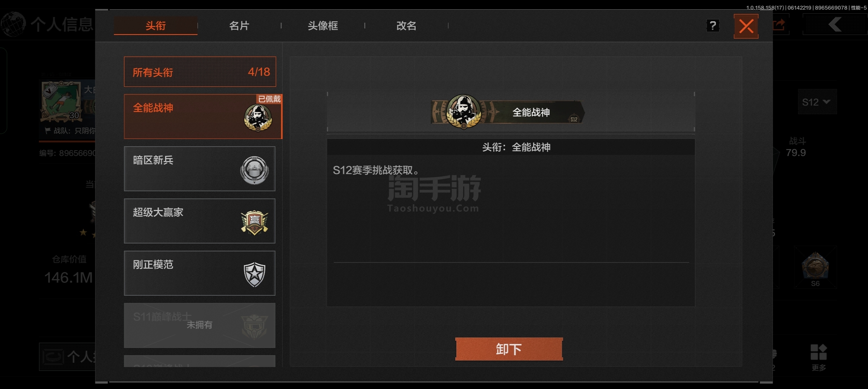Tap the share arrow icon
This screenshot has height=389, width=868.
pyautogui.click(x=779, y=25)
